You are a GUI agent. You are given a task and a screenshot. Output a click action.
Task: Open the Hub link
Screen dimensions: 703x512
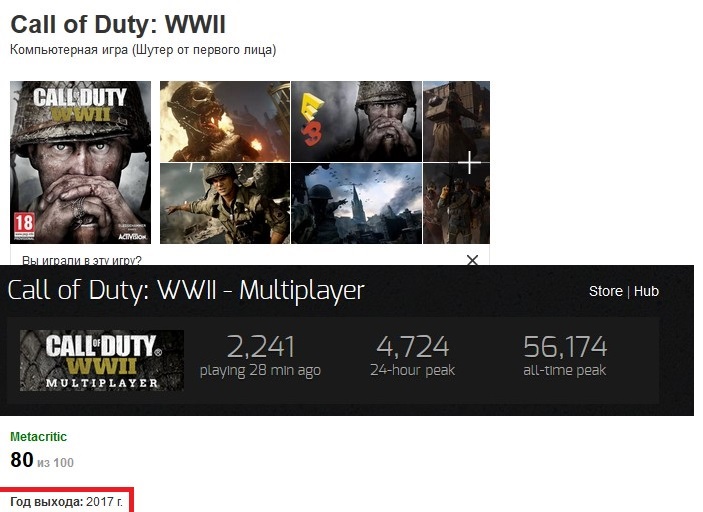tap(646, 291)
